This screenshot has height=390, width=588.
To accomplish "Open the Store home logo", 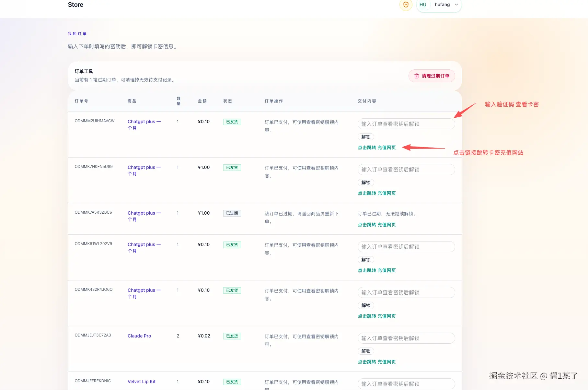I will [x=75, y=5].
